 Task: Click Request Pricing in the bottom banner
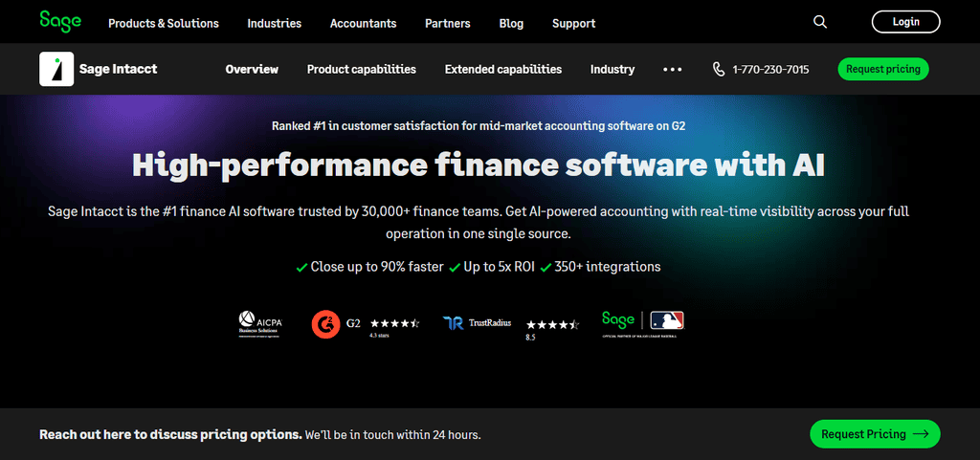875,434
